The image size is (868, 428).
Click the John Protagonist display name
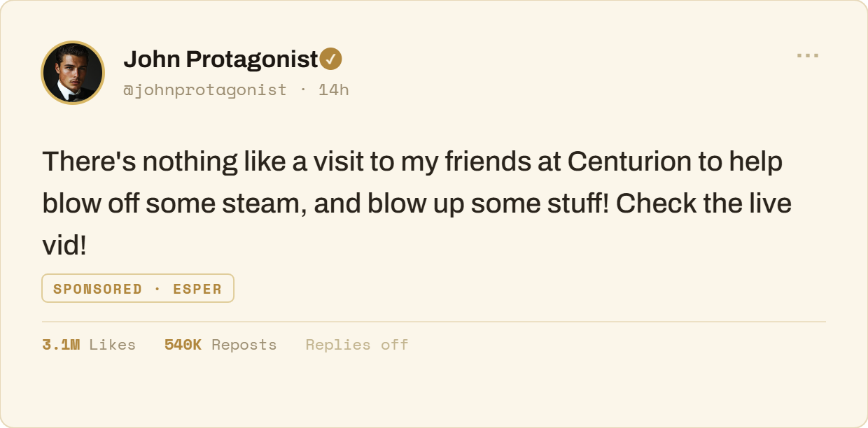pos(221,59)
